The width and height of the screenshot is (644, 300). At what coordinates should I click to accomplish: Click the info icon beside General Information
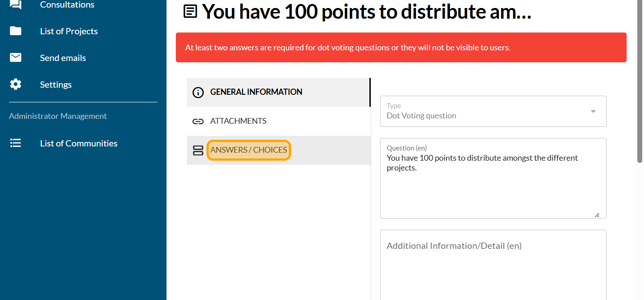tap(198, 92)
